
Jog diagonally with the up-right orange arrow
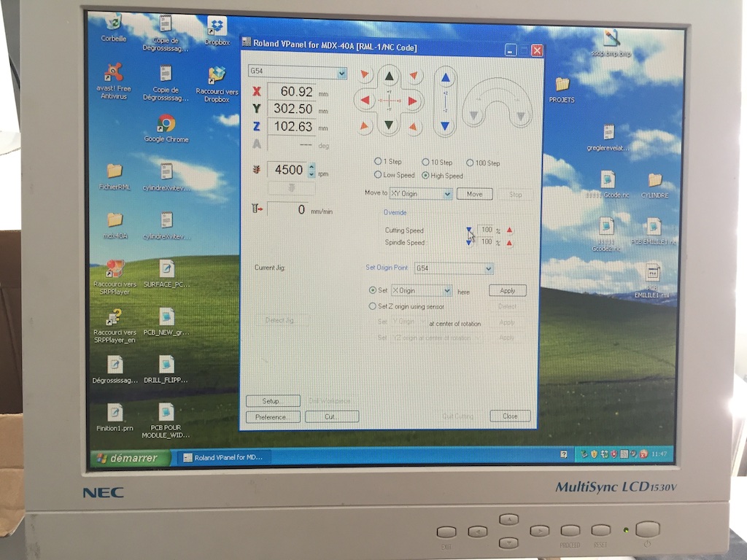pos(414,75)
